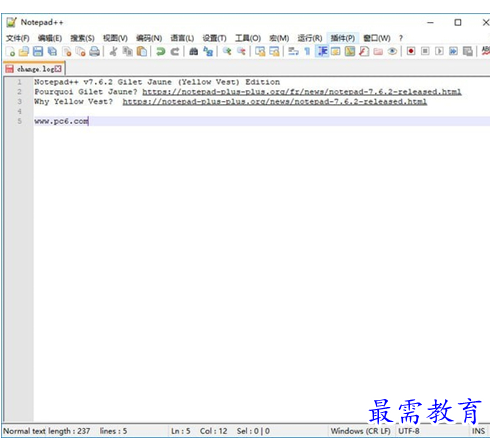Click the Redo arrow icon

coord(175,51)
